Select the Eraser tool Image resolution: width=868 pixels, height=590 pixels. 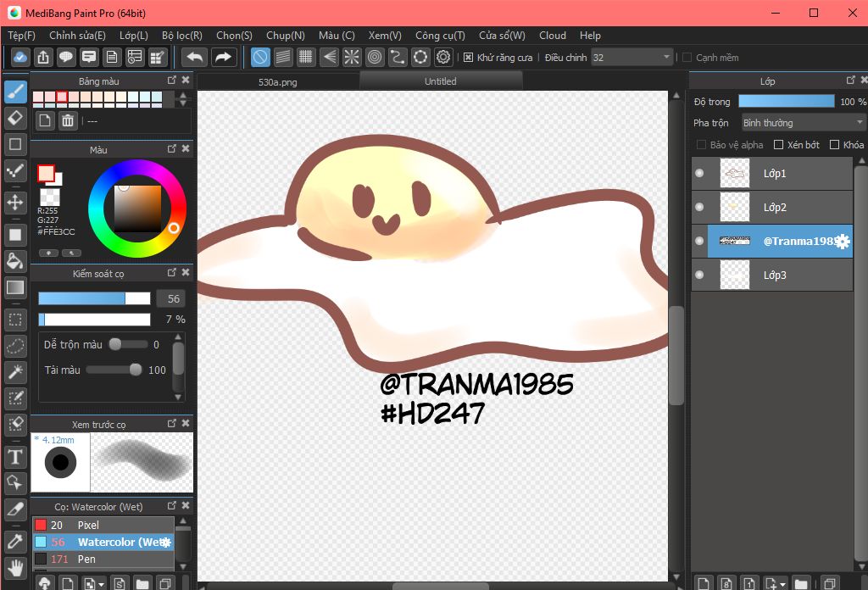[x=15, y=117]
